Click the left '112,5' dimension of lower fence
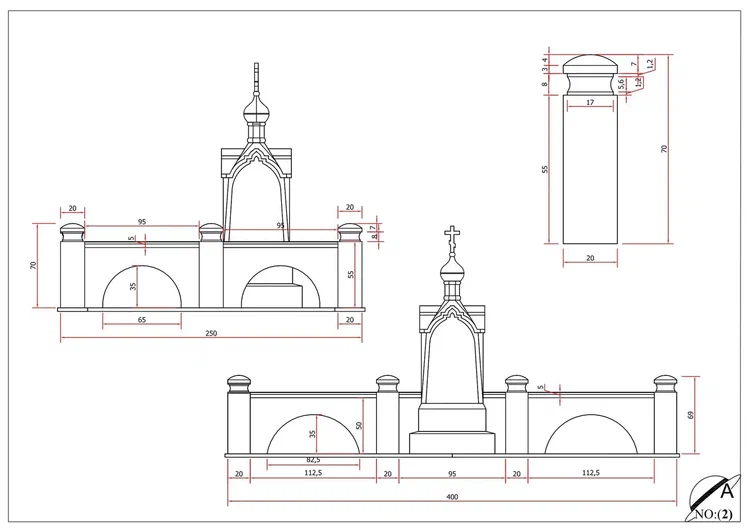This screenshot has width=750, height=530. [312, 474]
